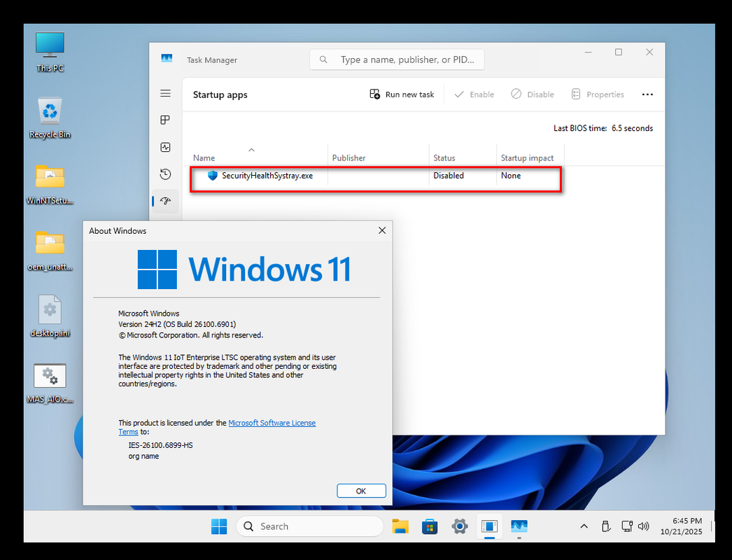Maximize the Task Manager window
732x560 pixels.
pos(619,52)
